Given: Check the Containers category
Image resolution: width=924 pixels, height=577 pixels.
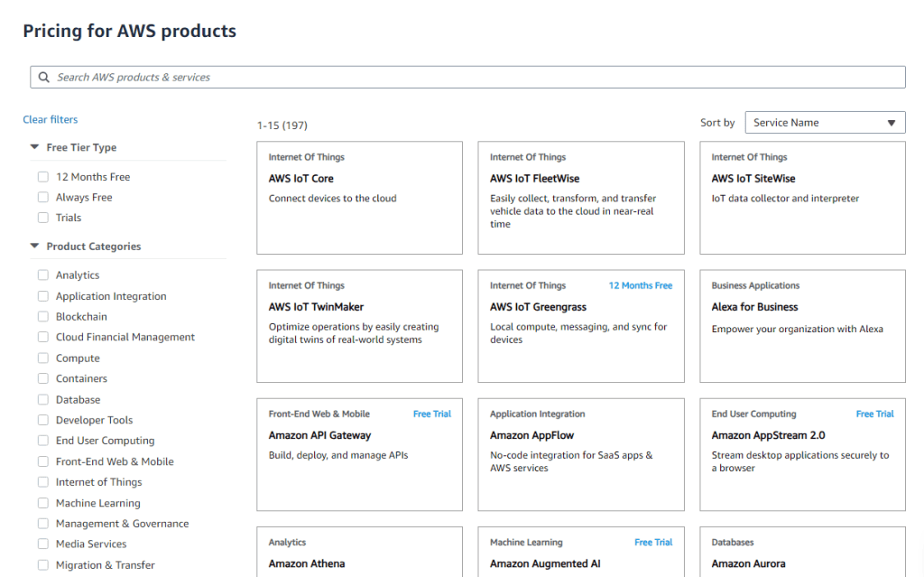Looking at the screenshot, I should click(43, 378).
